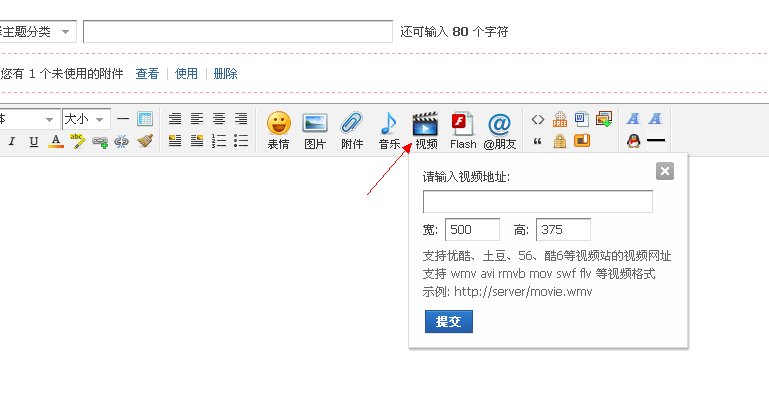Viewport: 769px width, 418px height.
Task: Click the blue A icon above QQ penguin
Action: (x=633, y=119)
